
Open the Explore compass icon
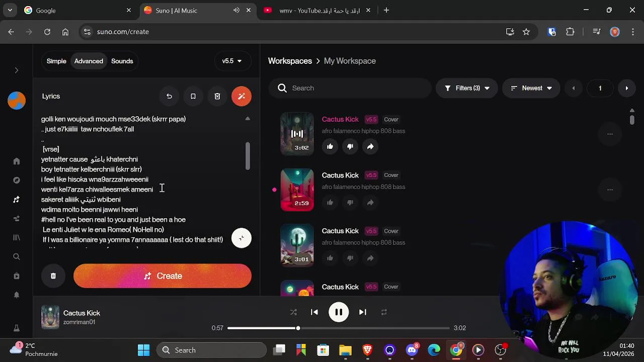point(17,180)
